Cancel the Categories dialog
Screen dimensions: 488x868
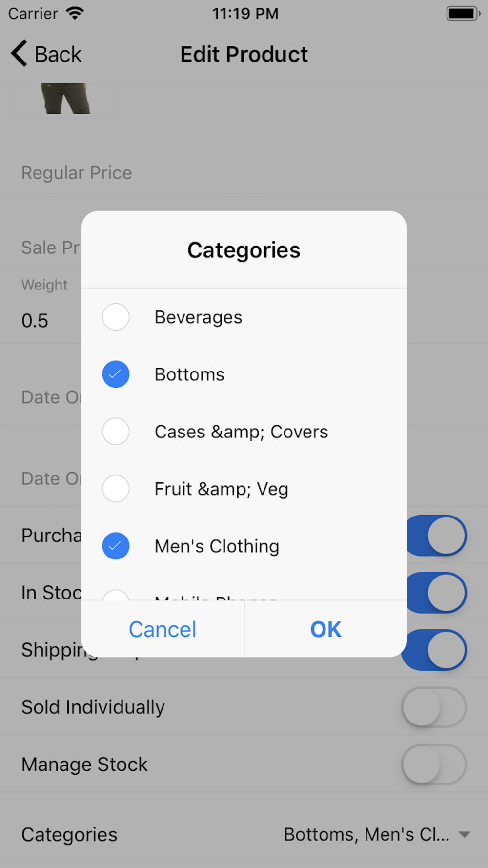click(x=163, y=629)
